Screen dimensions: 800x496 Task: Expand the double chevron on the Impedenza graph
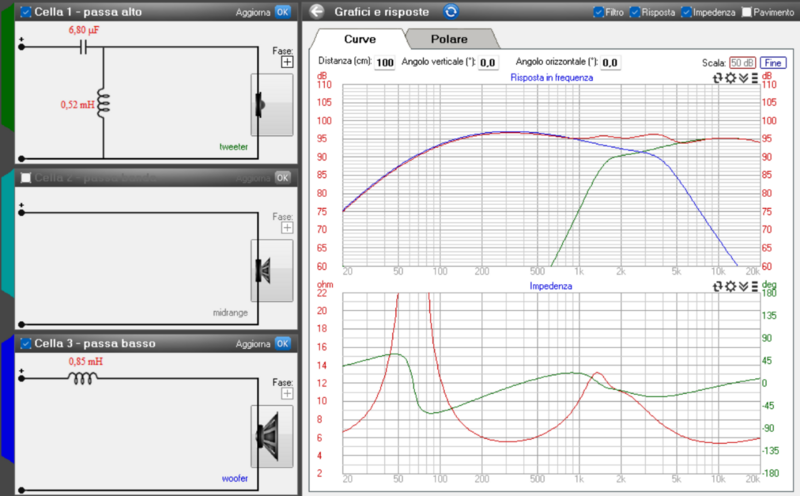coord(743,286)
